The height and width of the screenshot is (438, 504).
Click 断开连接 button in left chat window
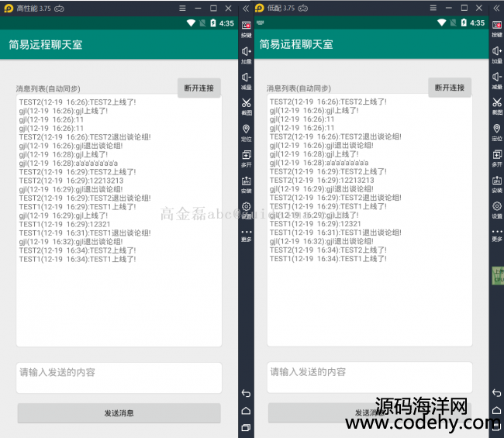point(199,88)
